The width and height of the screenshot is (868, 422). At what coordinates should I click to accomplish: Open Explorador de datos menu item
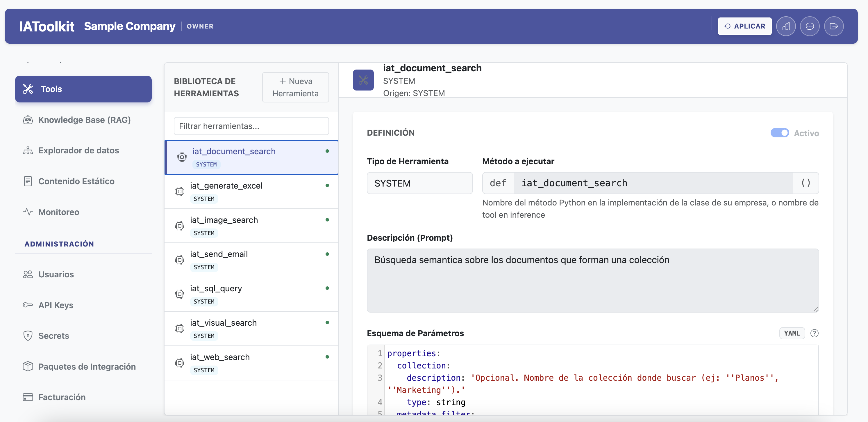78,150
